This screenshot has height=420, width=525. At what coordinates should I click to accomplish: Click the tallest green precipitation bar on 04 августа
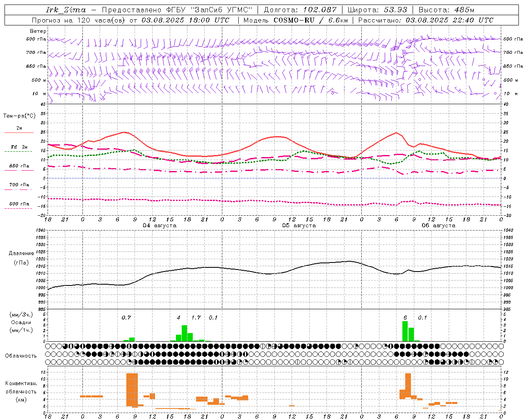[185, 333]
